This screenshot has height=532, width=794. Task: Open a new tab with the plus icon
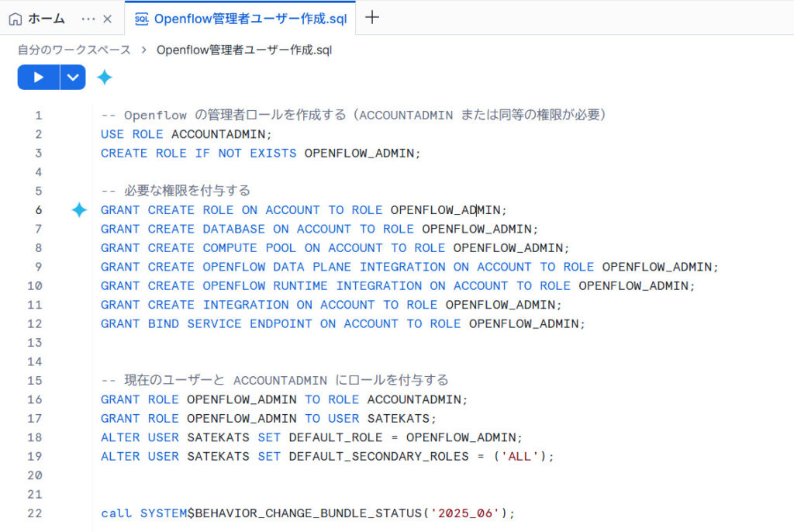[372, 18]
